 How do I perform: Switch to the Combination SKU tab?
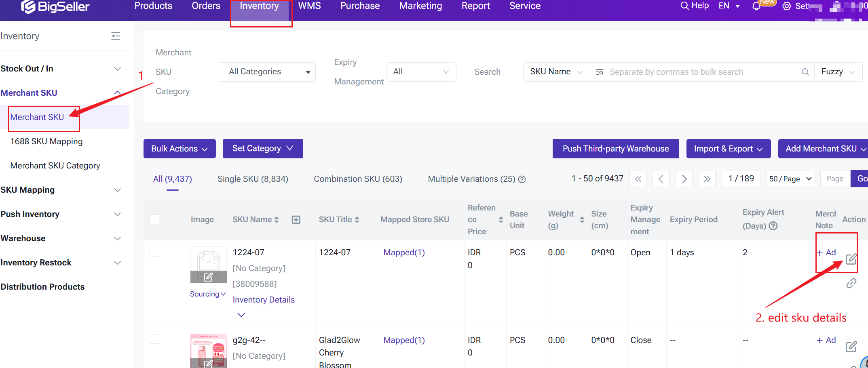pyautogui.click(x=358, y=179)
